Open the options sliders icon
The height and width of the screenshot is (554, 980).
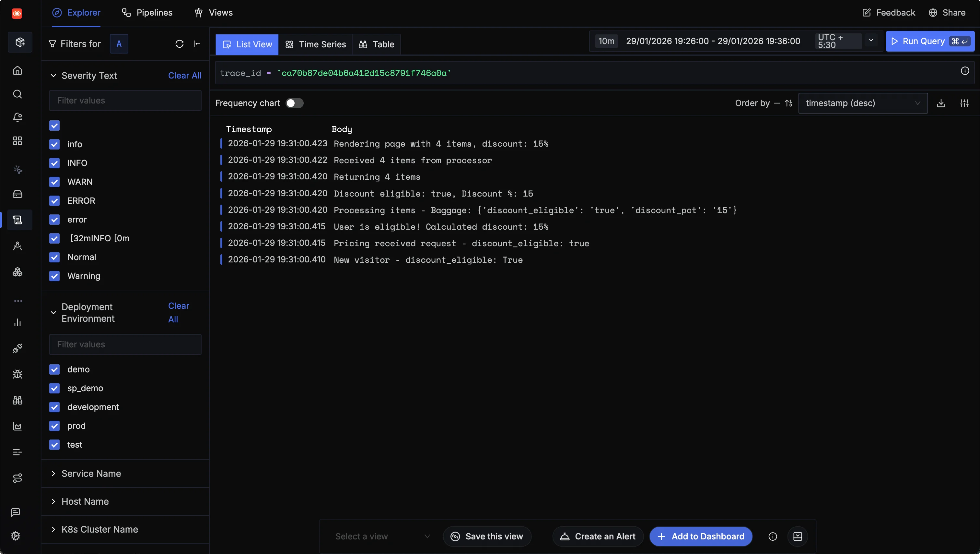pos(964,103)
